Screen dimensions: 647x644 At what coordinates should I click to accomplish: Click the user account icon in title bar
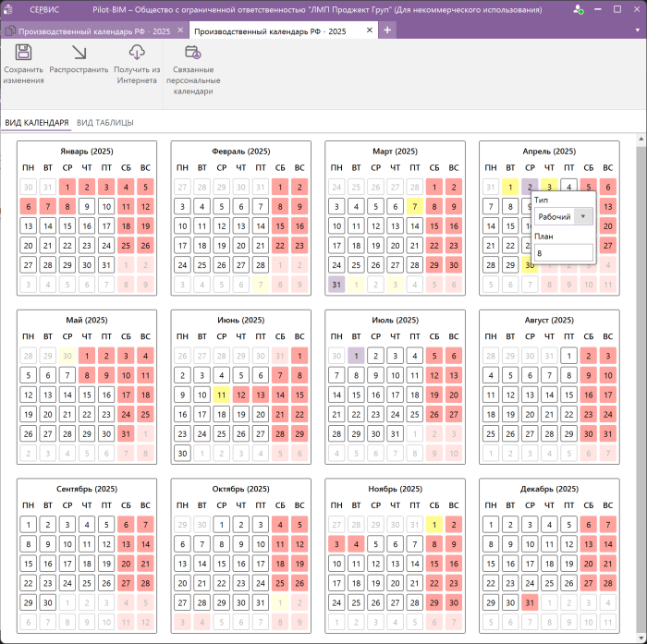(578, 9)
